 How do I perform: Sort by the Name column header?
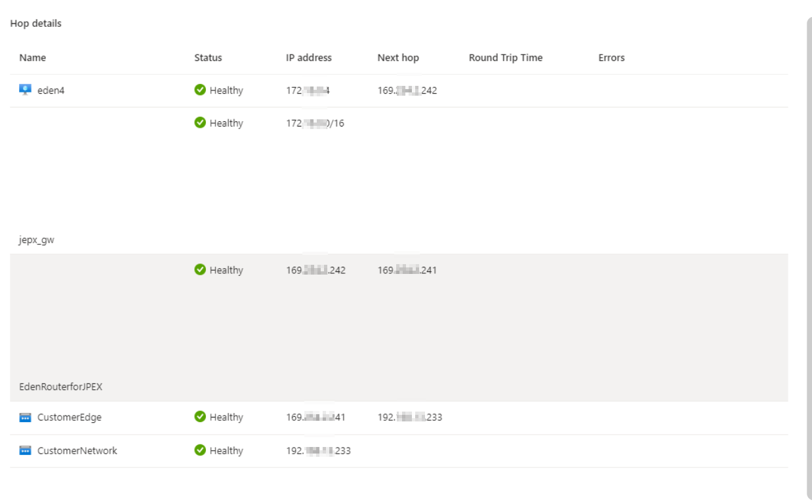click(33, 58)
